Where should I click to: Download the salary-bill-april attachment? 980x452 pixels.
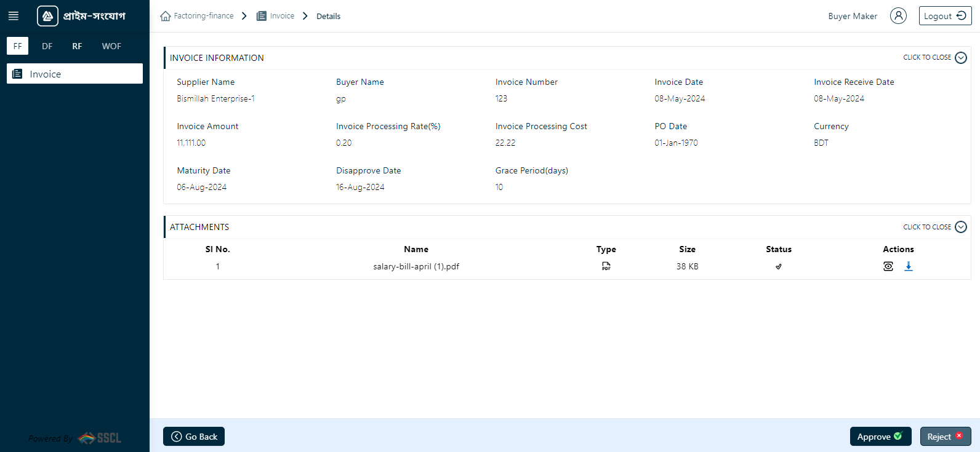tap(909, 266)
